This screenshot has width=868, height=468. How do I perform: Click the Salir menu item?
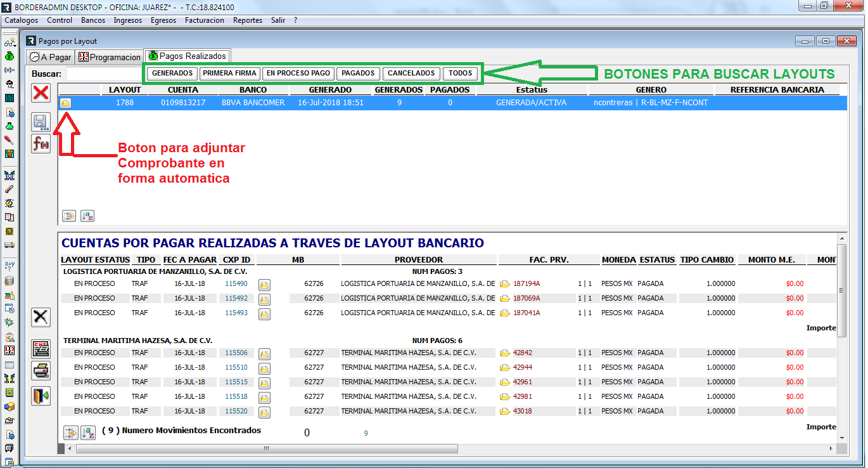click(278, 20)
